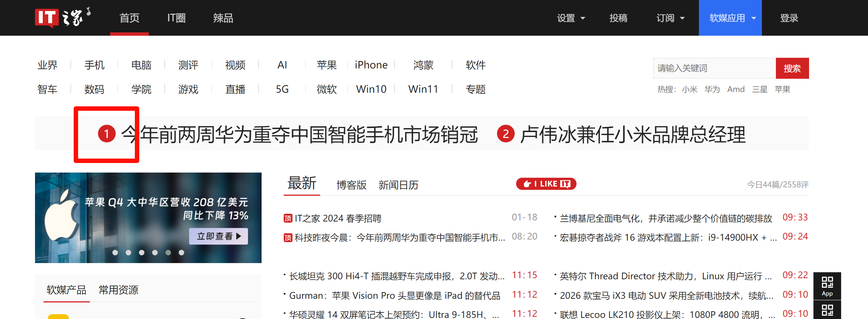The height and width of the screenshot is (319, 868).
Task: Open the 软件 category
Action: tap(476, 65)
